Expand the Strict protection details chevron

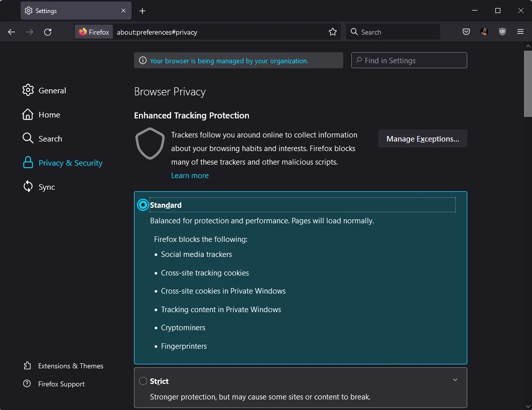pos(455,380)
